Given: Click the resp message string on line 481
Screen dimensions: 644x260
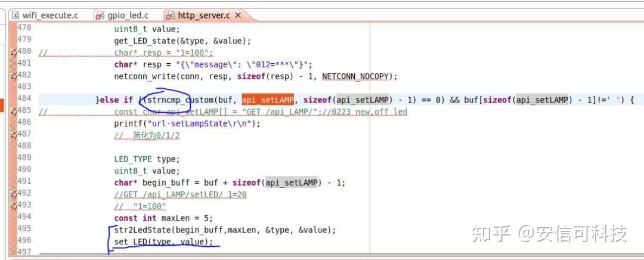Looking at the screenshot, I should tap(242, 65).
